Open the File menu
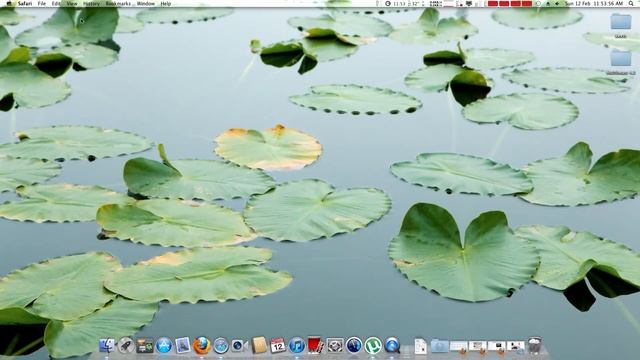Screen dimensions: 640x360 click(42, 3)
